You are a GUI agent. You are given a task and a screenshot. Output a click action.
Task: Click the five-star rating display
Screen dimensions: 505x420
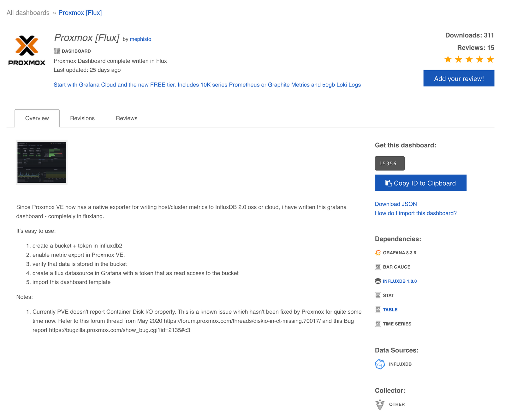pyautogui.click(x=469, y=59)
